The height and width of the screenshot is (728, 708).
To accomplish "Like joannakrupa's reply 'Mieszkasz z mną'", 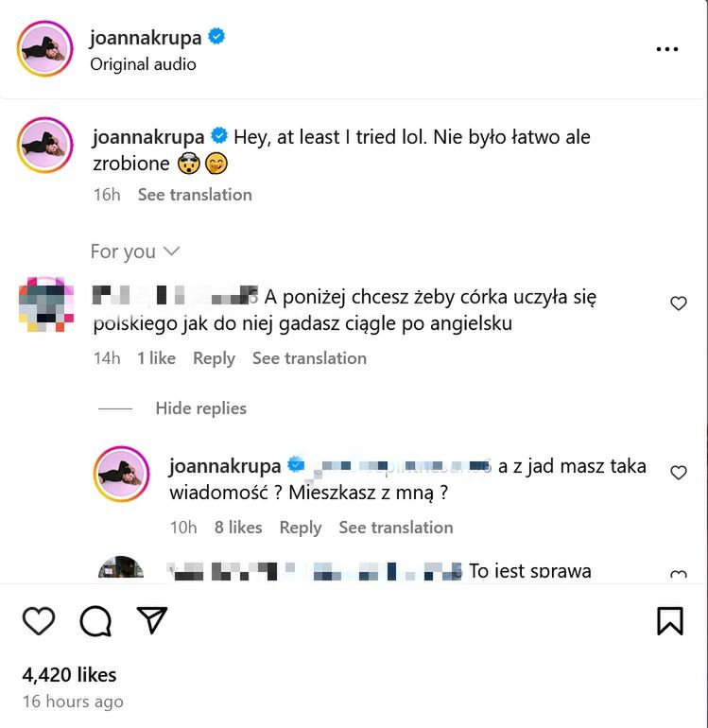I will [678, 473].
